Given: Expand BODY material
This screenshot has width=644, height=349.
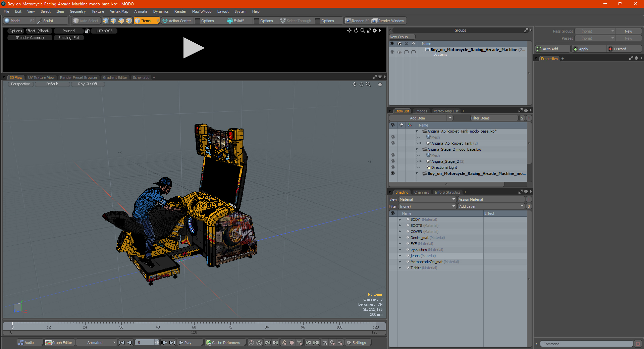Looking at the screenshot, I should [400, 219].
